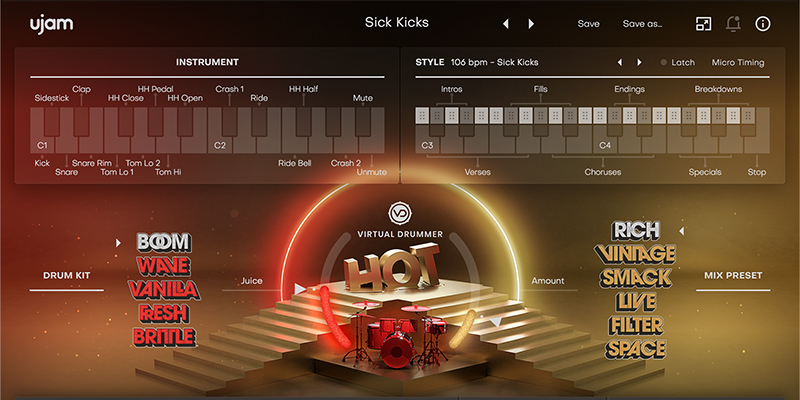800x400 pixels.
Task: Click the HH Half label
Action: click(304, 89)
